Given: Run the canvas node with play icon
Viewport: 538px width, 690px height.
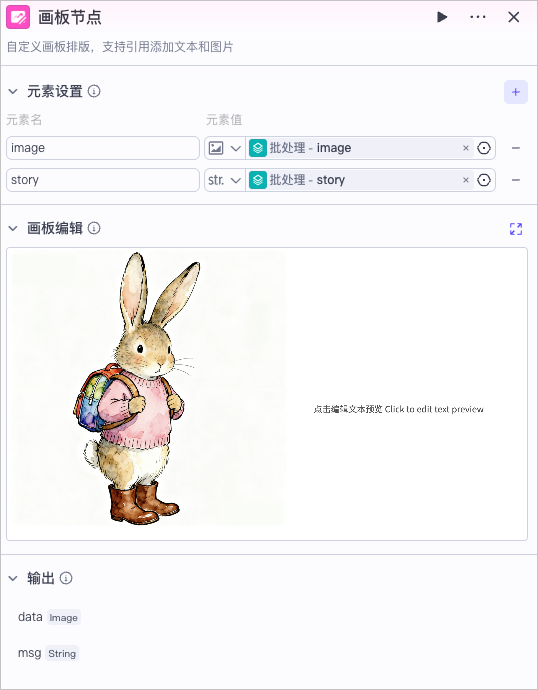Looking at the screenshot, I should pyautogui.click(x=442, y=17).
